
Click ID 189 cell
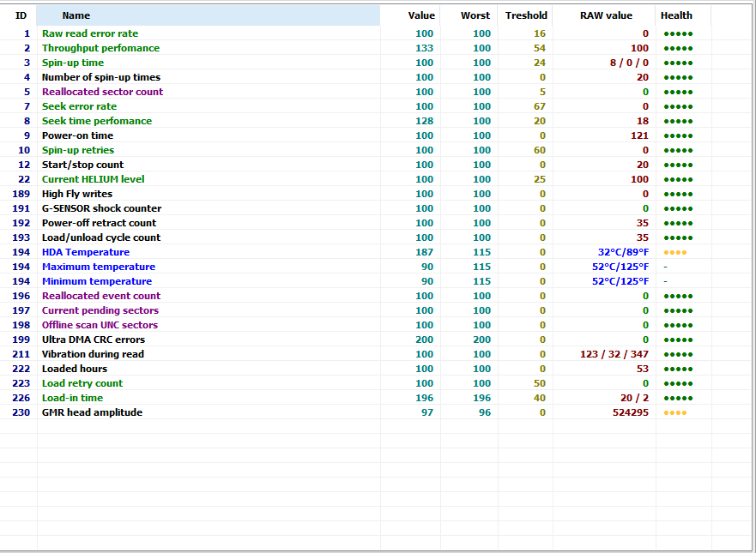[21, 194]
